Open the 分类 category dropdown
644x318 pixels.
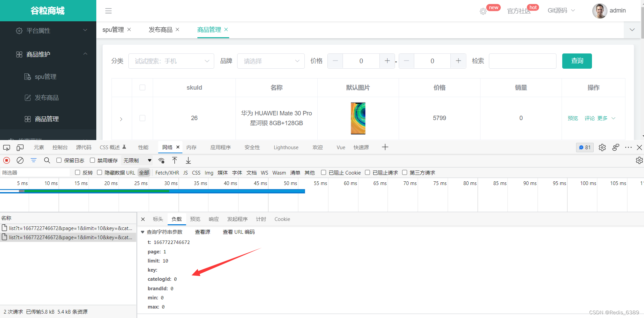[171, 61]
